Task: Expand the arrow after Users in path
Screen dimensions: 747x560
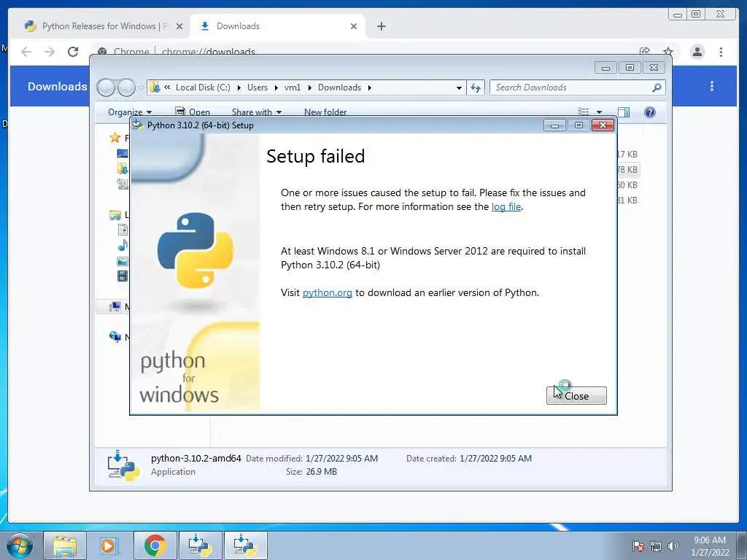Action: click(276, 88)
